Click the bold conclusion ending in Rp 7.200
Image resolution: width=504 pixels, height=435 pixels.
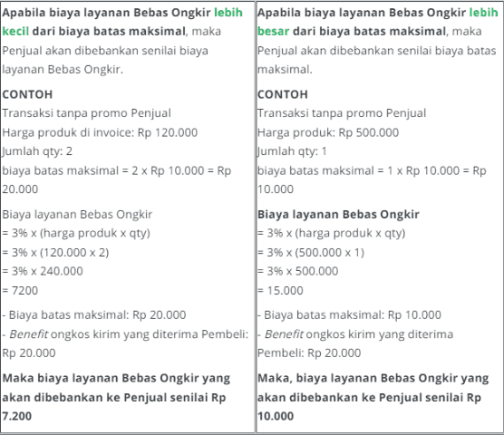[116, 397]
